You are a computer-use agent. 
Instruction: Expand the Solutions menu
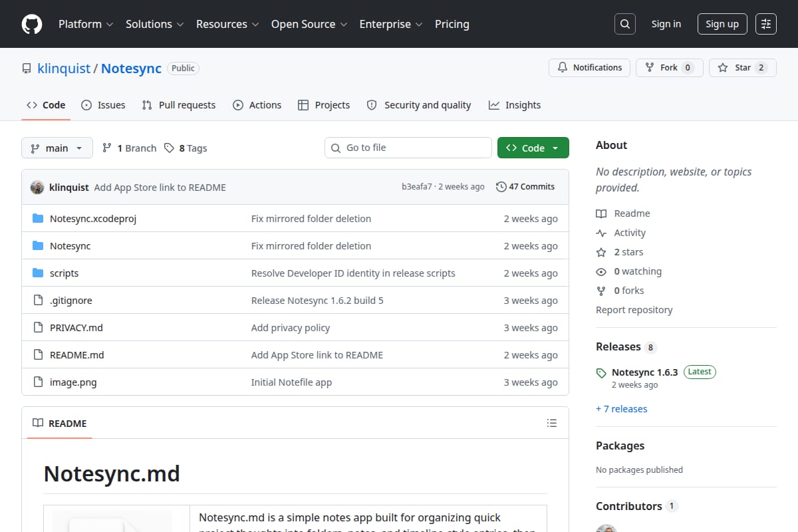click(154, 24)
